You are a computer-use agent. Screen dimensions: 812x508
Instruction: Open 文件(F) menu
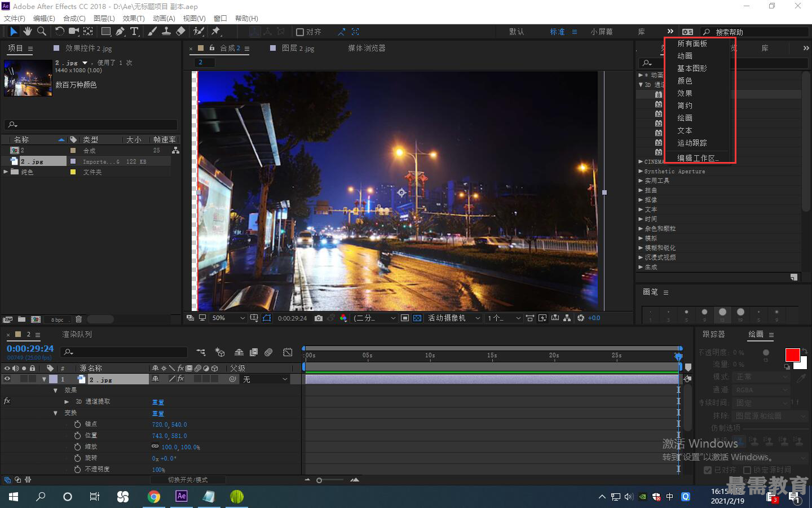[15, 18]
